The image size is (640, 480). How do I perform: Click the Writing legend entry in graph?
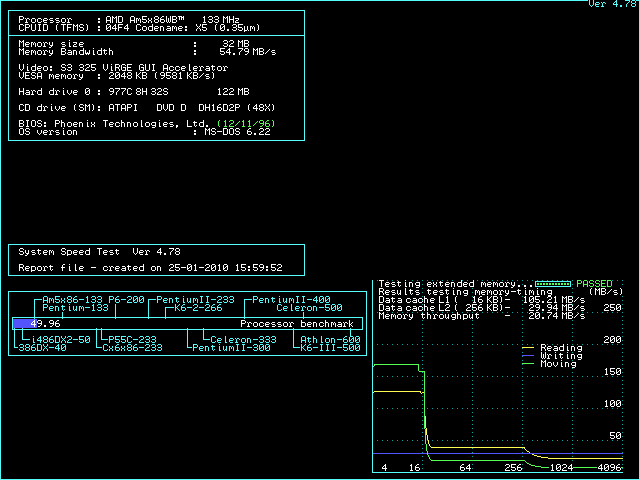[x=560, y=356]
